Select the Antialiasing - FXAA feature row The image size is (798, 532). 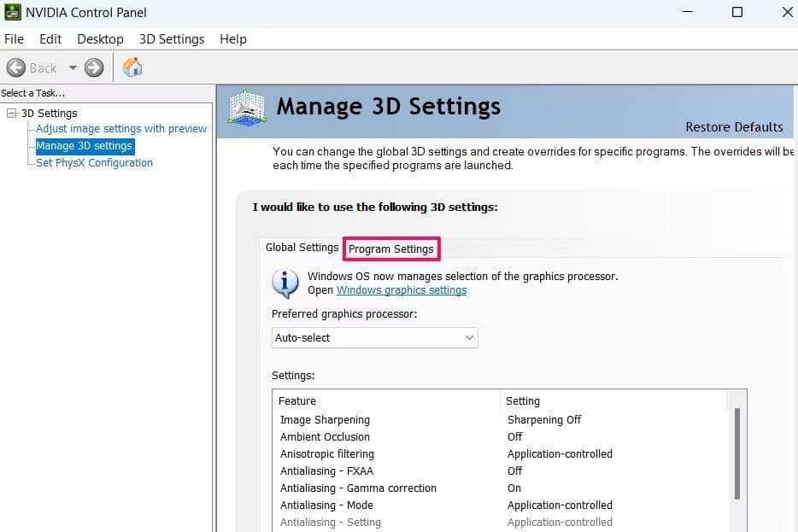pyautogui.click(x=327, y=471)
